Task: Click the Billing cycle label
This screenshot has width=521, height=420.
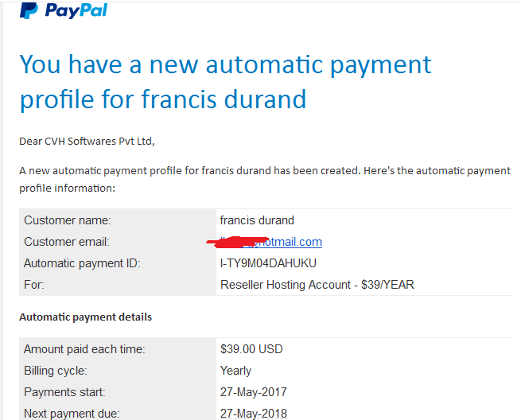Action: [56, 371]
